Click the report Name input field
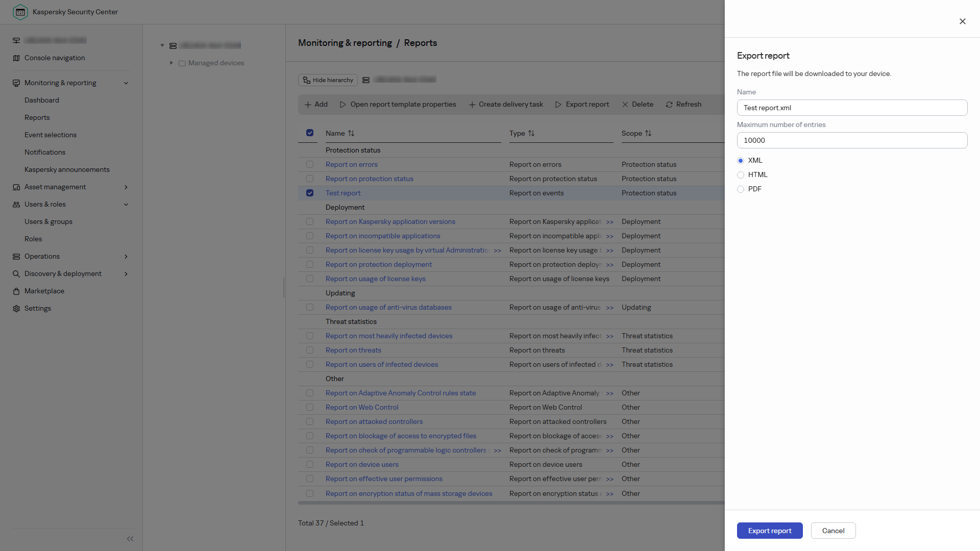Viewport: 980px width, 551px height. coord(852,108)
